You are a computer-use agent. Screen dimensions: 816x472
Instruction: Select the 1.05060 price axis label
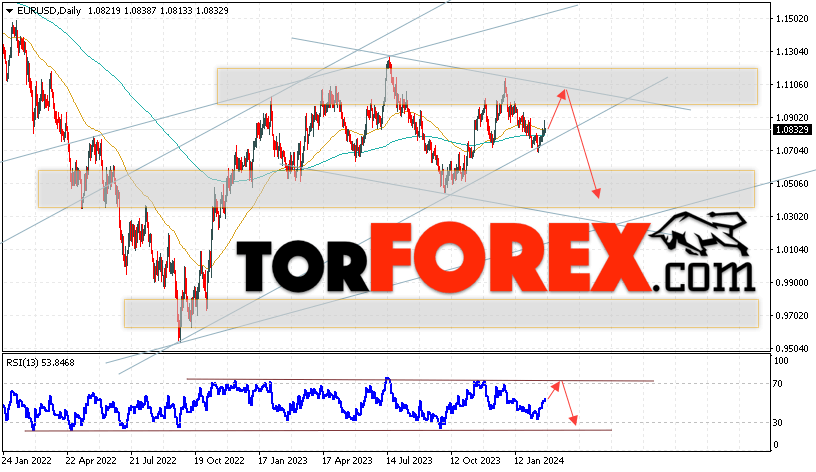point(792,183)
